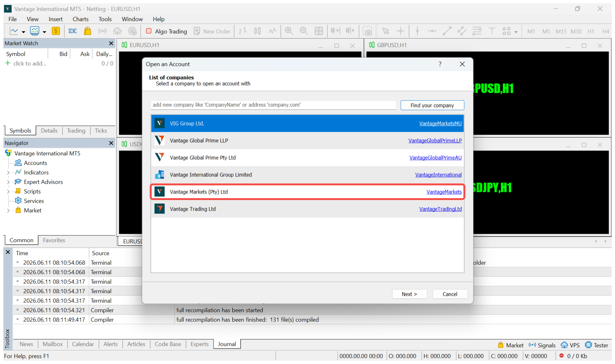Expand the Market tree node in Navigator
The width and height of the screenshot is (615, 364).
[8, 211]
